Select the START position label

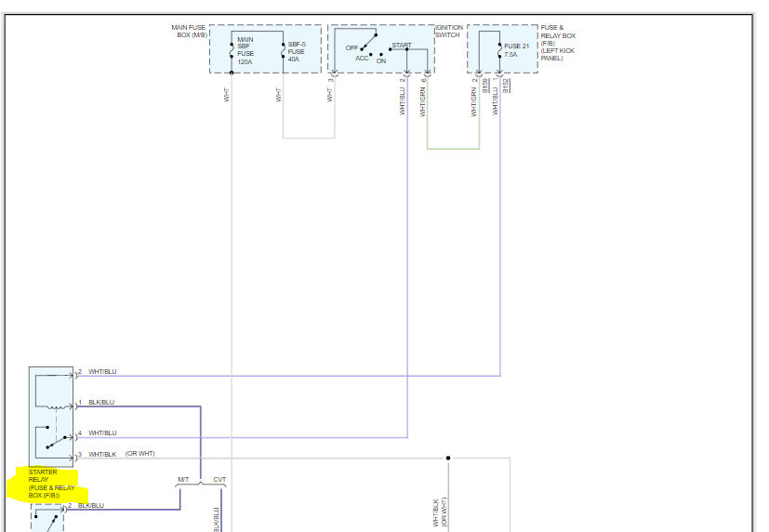[401, 46]
